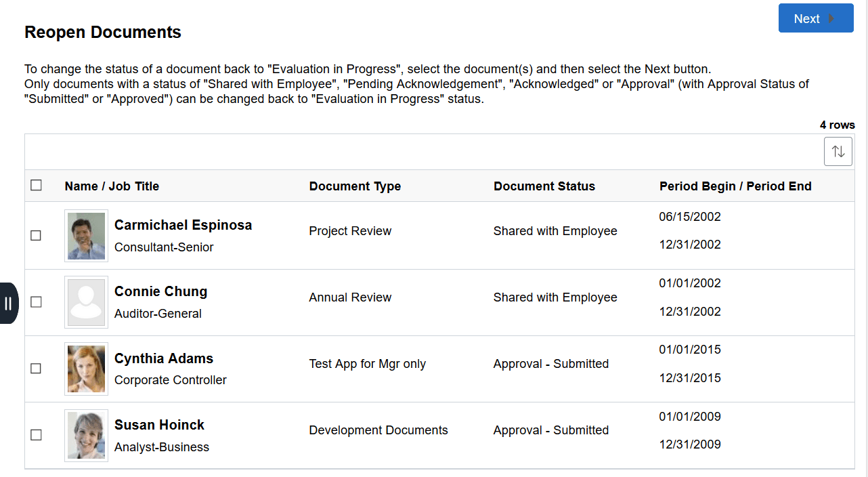The width and height of the screenshot is (868, 477).
Task: Click the Name / Job Title column header
Action: (111, 186)
